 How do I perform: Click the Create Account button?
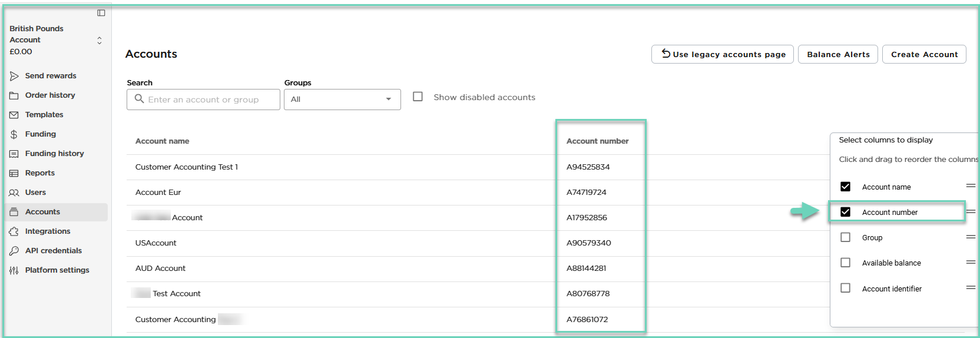click(924, 54)
